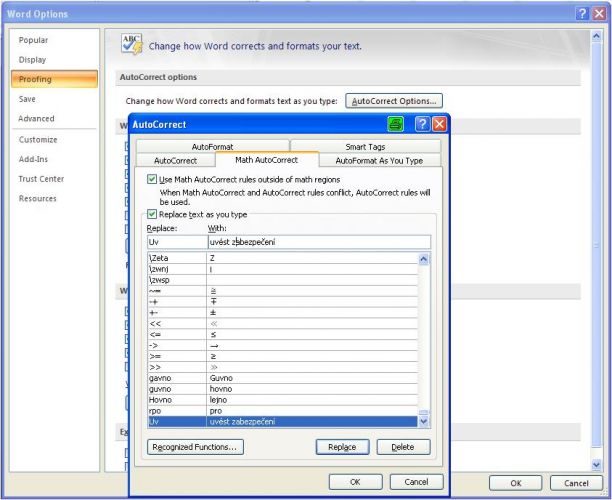Switch to the AutoCorrect tab
This screenshot has width=612, height=500.
coord(175,160)
